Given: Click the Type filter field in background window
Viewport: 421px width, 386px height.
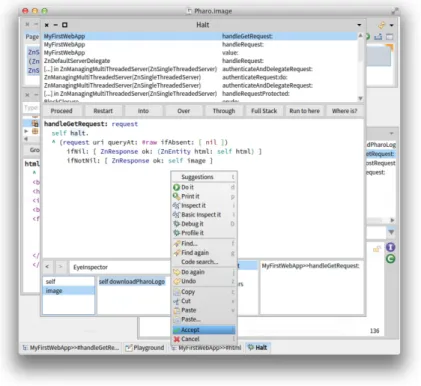Looking at the screenshot, I should coord(31,108).
